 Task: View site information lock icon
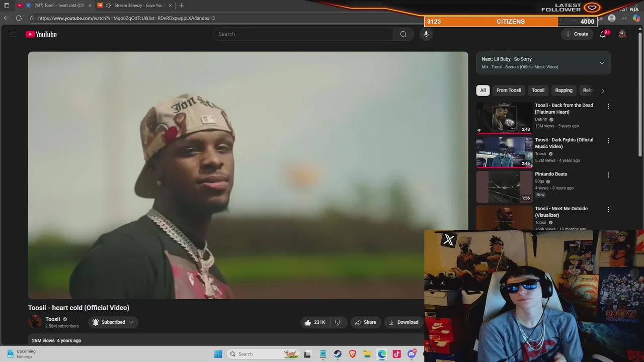pyautogui.click(x=32, y=18)
